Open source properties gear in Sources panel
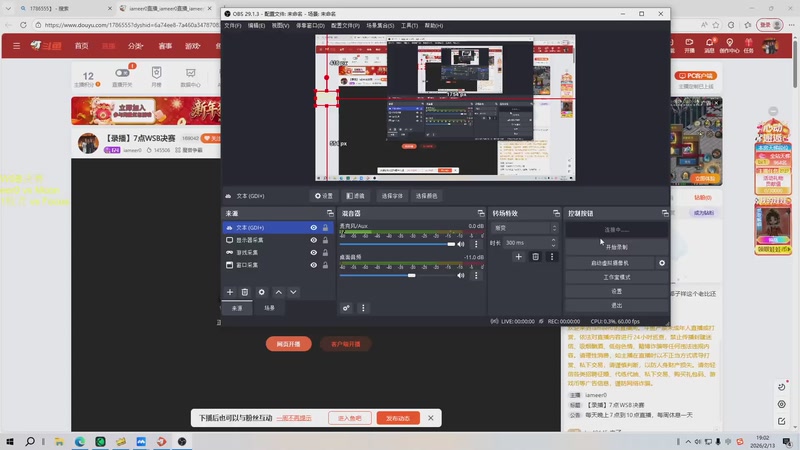The width and height of the screenshot is (800, 450). pos(261,292)
